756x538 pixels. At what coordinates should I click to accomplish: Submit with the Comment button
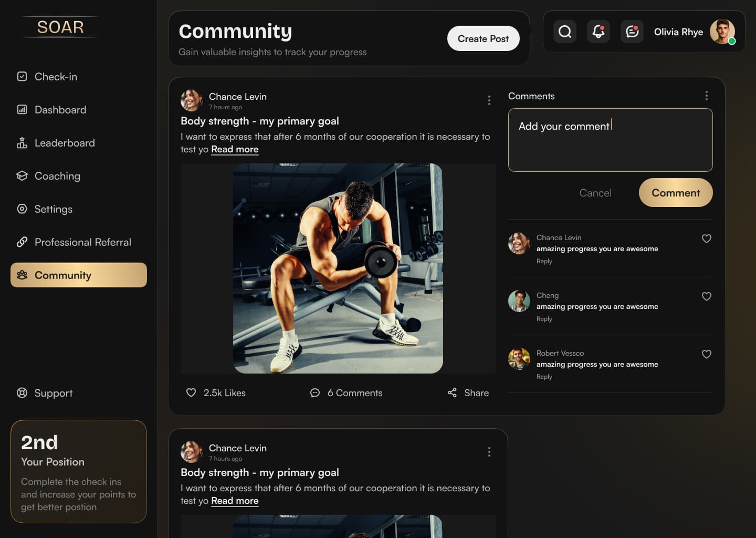click(x=676, y=192)
